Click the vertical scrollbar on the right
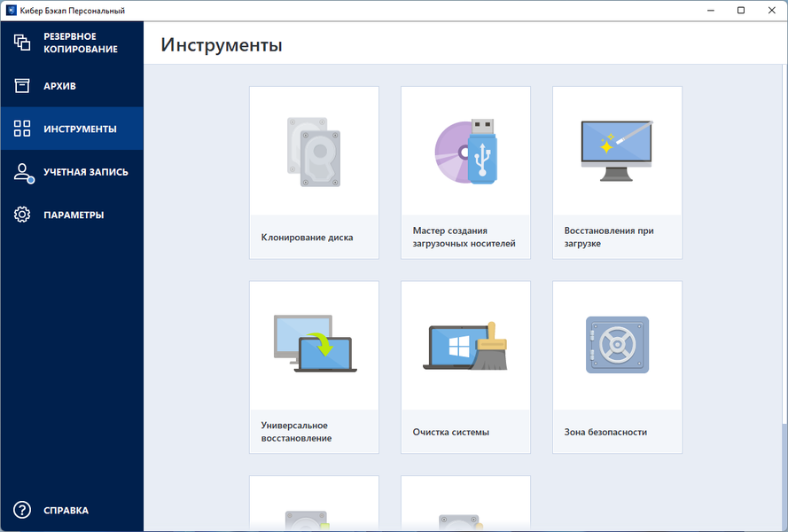Viewport: 788px width, 532px height. pos(784,297)
